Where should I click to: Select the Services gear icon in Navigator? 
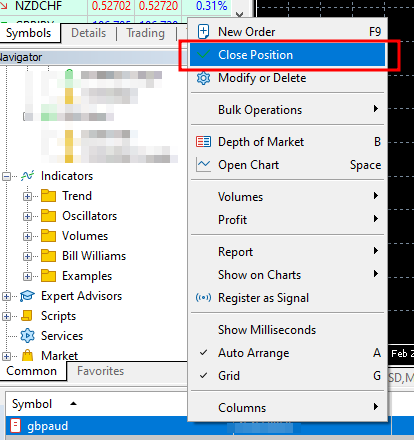pos(27,336)
